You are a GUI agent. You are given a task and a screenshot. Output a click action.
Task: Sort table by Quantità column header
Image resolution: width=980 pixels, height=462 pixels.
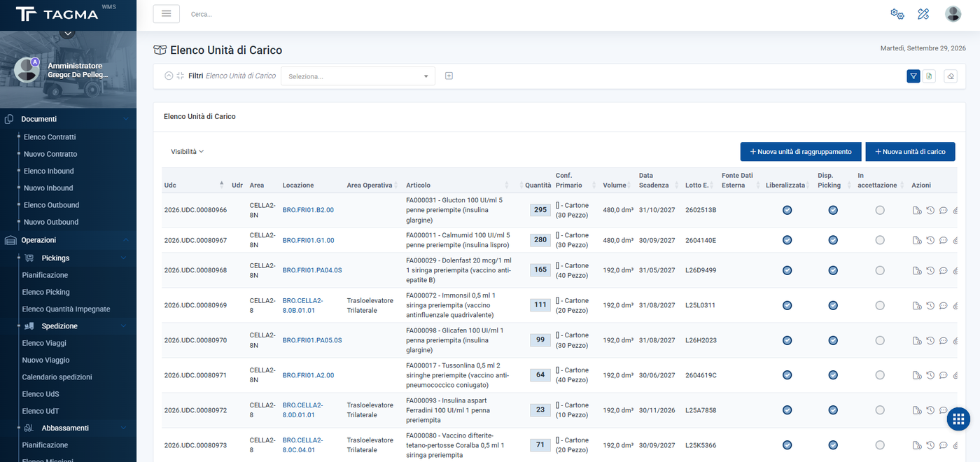(x=538, y=185)
